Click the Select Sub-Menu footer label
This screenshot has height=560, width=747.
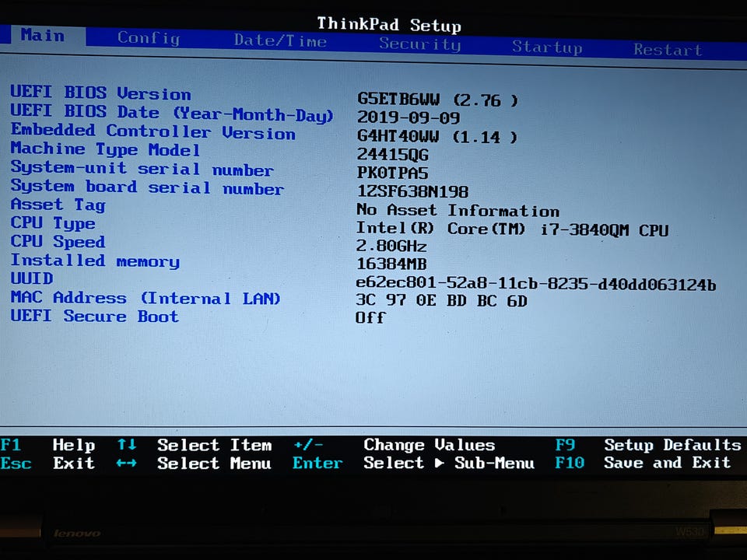[x=449, y=463]
